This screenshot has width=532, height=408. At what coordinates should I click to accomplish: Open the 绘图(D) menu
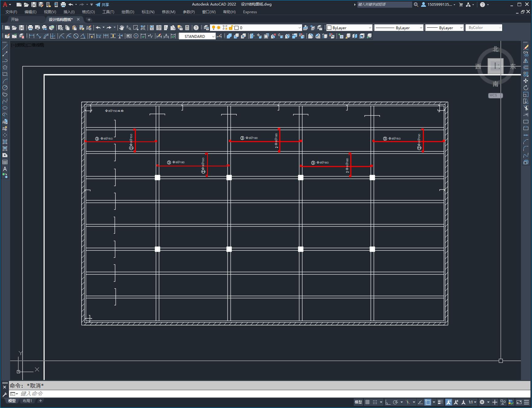coord(128,12)
